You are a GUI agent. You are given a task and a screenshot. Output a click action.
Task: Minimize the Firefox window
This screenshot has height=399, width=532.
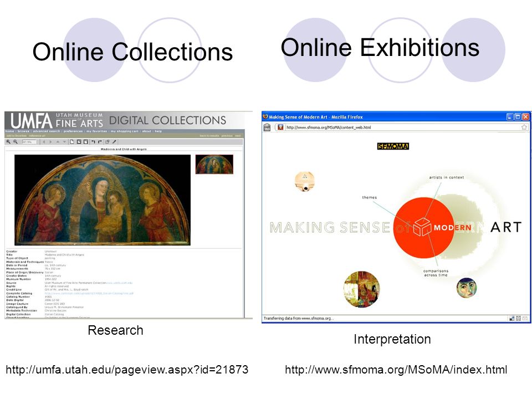tap(510, 117)
